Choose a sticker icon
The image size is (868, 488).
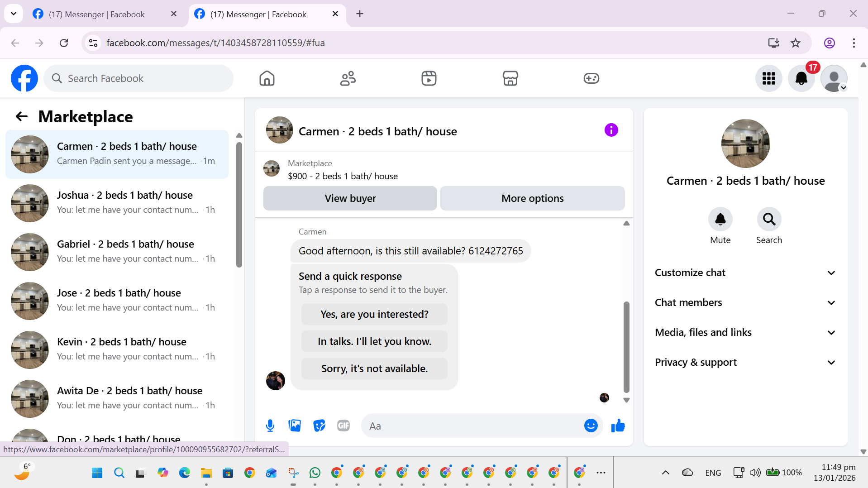(319, 426)
